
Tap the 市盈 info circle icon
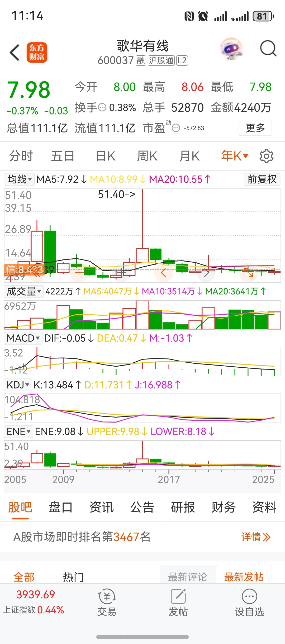click(176, 128)
